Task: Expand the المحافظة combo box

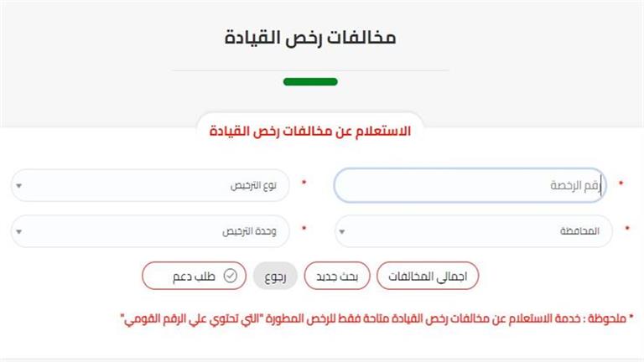Action: click(474, 232)
